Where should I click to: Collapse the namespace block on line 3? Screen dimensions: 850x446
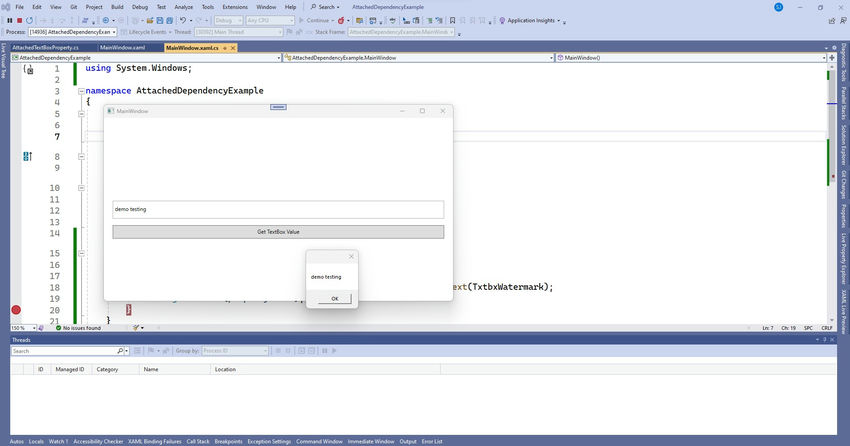coord(81,91)
